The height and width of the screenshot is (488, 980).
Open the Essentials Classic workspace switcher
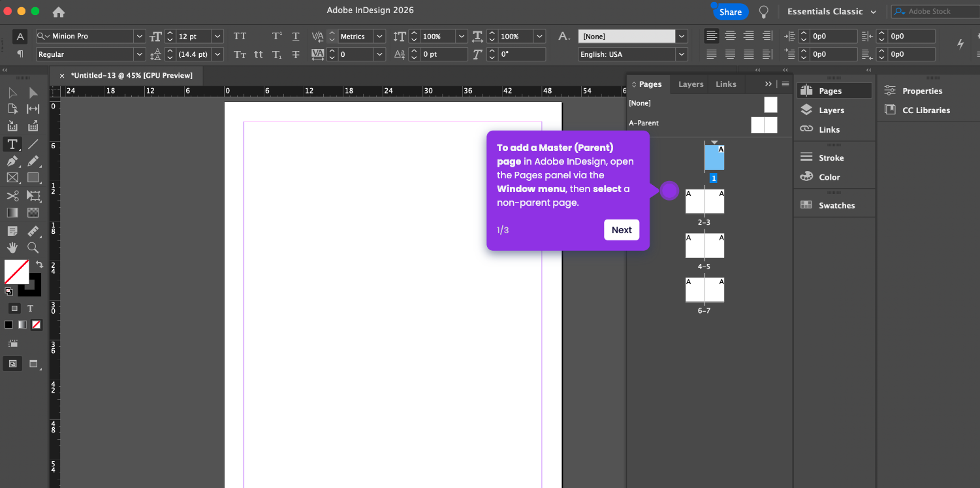click(832, 12)
